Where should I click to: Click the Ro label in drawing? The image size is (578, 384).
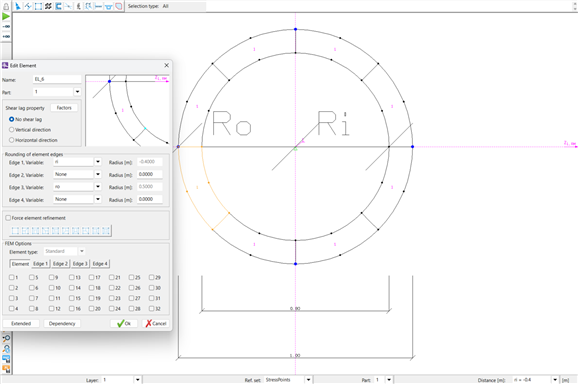(231, 123)
